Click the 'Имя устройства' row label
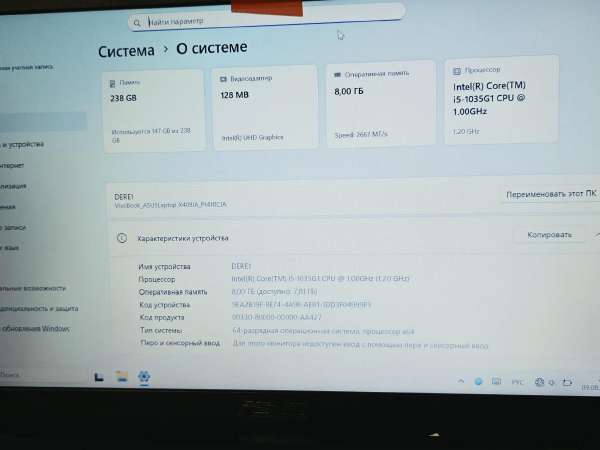 [x=164, y=266]
